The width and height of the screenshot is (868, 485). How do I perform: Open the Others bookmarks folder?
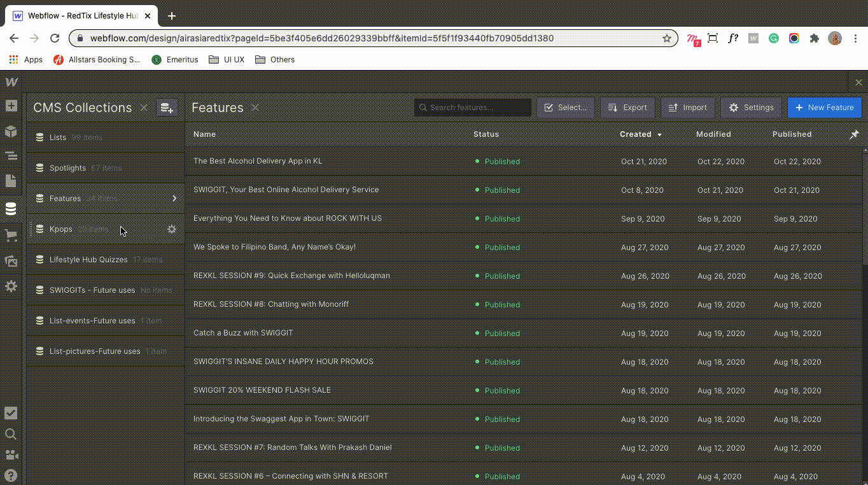coord(275,59)
